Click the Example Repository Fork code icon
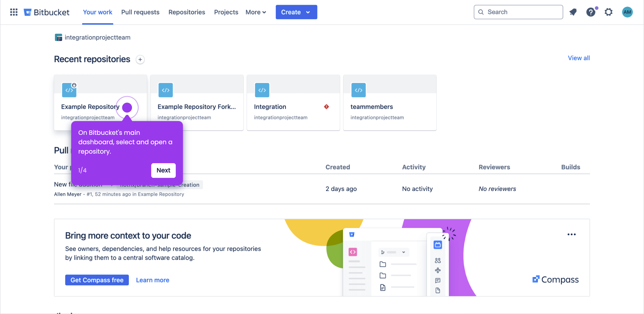 [x=165, y=90]
